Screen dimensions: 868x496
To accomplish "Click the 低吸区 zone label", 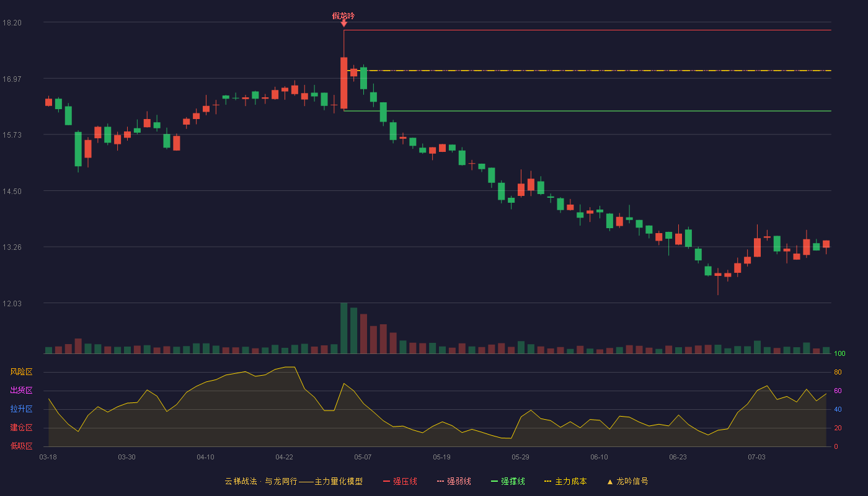I will coord(21,446).
